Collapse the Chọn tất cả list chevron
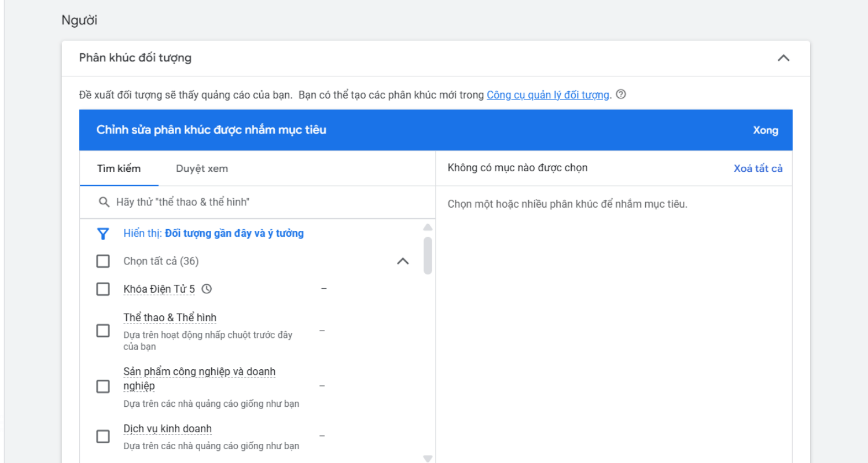This screenshot has width=868, height=463. [x=403, y=262]
